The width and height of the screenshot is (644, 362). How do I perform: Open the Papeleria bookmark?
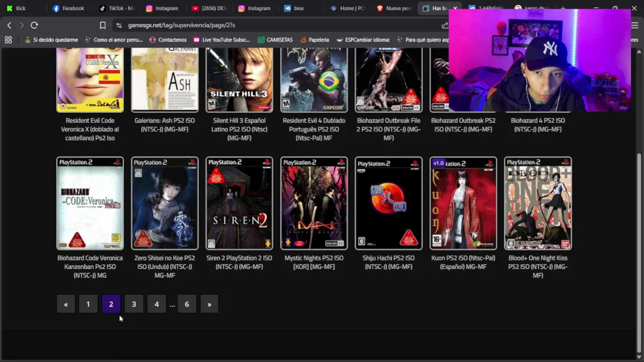click(314, 40)
